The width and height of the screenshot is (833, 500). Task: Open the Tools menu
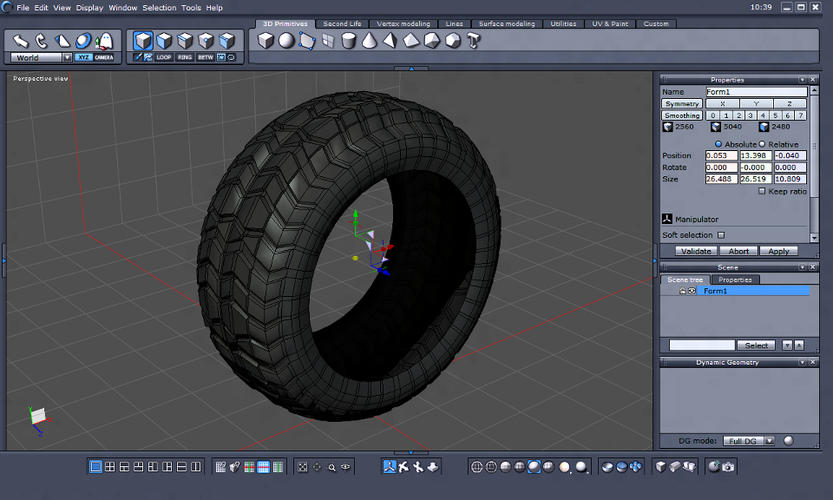coord(191,8)
